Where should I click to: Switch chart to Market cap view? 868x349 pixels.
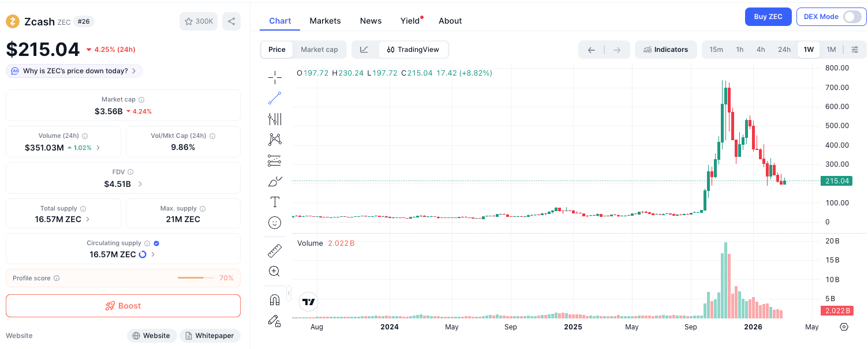pyautogui.click(x=319, y=50)
